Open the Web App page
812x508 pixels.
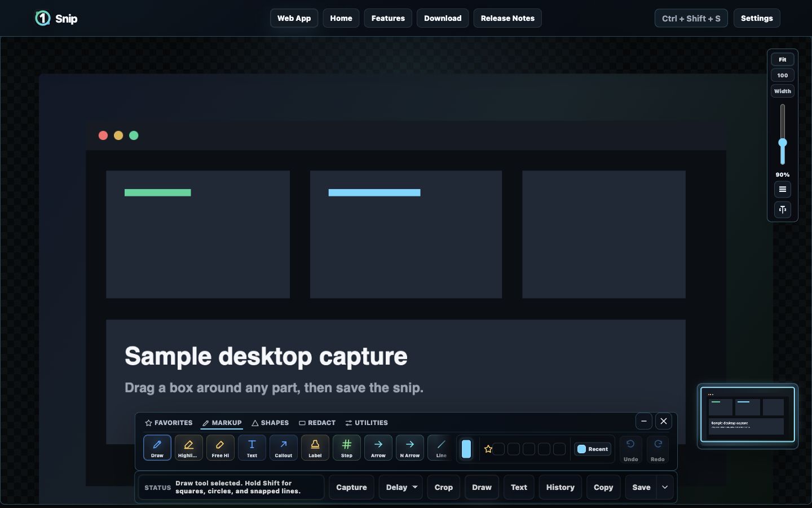coord(294,18)
